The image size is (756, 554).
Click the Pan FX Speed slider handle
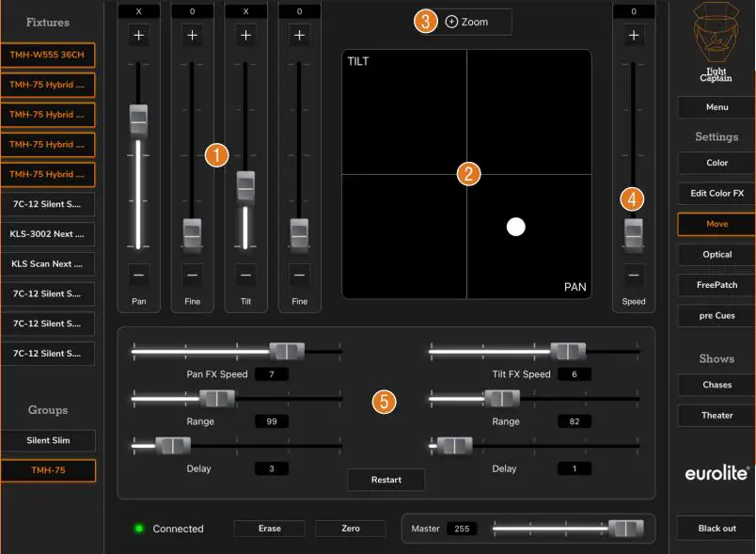click(287, 351)
